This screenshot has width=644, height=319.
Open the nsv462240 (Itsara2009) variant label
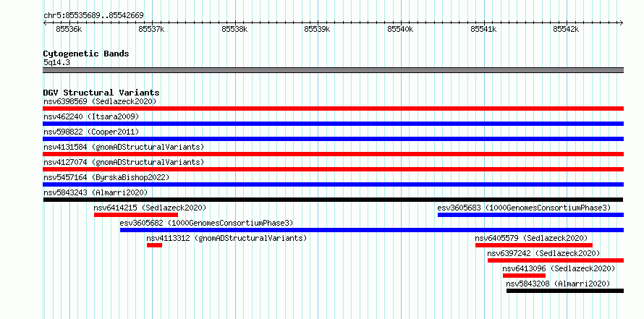click(91, 116)
